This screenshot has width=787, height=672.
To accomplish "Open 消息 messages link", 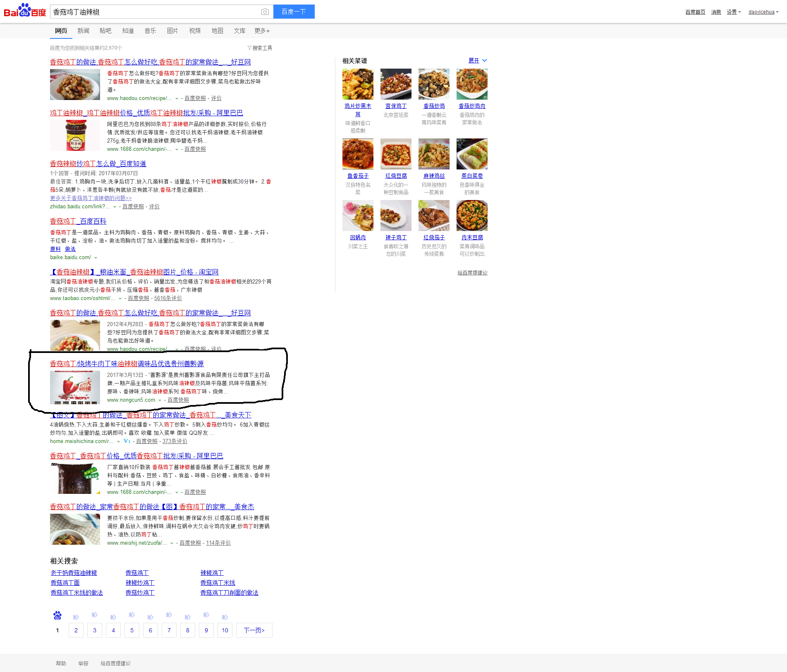I will tap(716, 12).
